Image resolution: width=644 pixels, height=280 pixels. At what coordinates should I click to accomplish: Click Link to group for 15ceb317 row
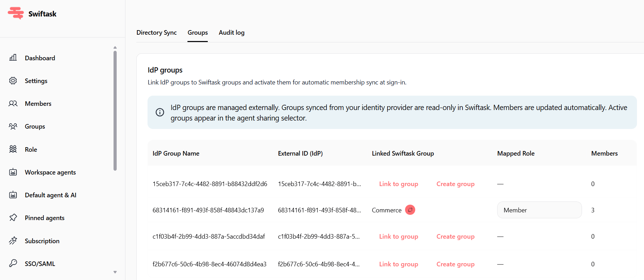(399, 184)
